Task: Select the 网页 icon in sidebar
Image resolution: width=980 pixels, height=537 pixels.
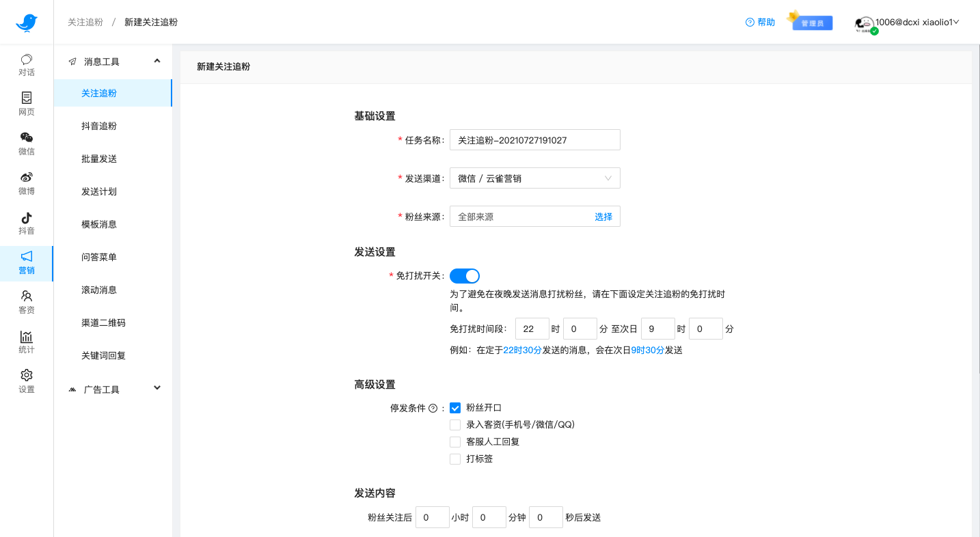Action: coord(26,105)
